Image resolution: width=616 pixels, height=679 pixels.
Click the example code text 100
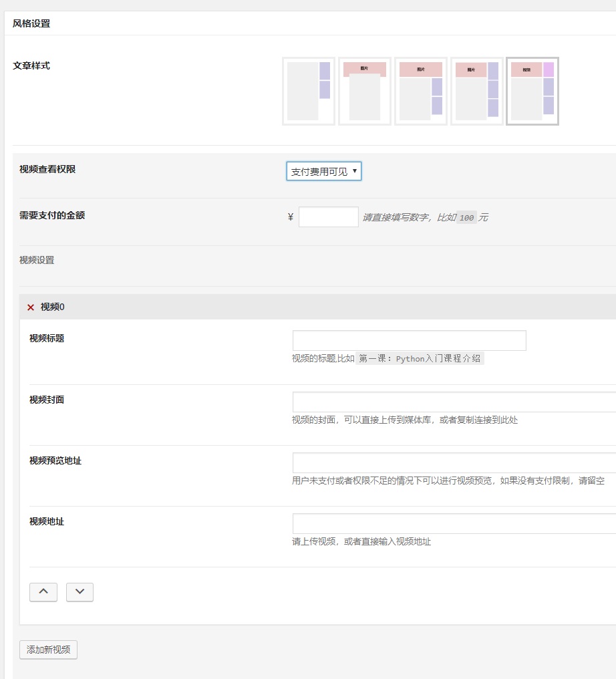466,218
